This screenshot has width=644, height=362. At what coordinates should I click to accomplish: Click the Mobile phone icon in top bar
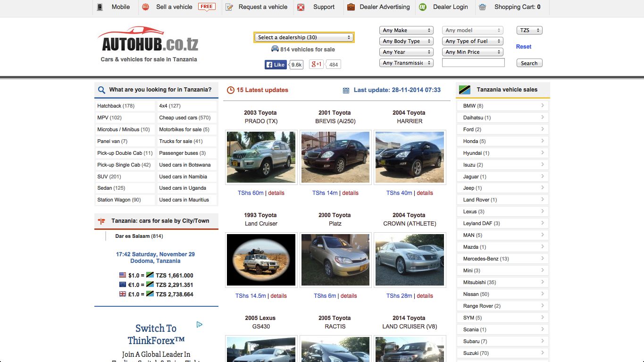point(99,7)
